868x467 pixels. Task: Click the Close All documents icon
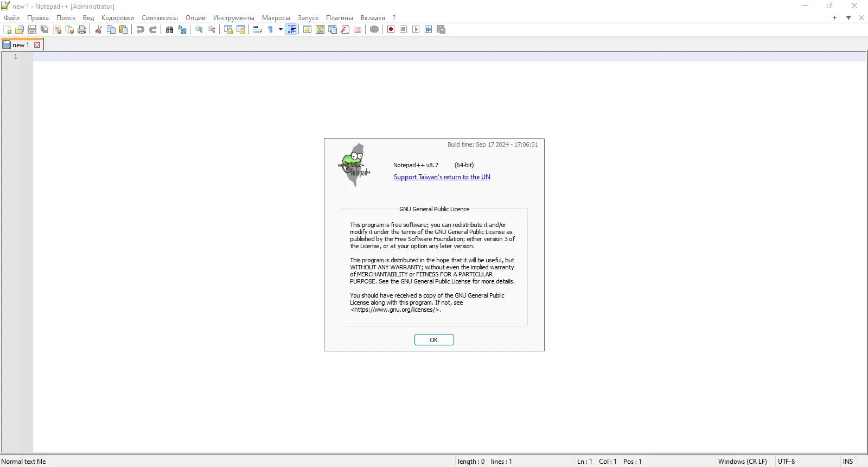[x=69, y=29]
